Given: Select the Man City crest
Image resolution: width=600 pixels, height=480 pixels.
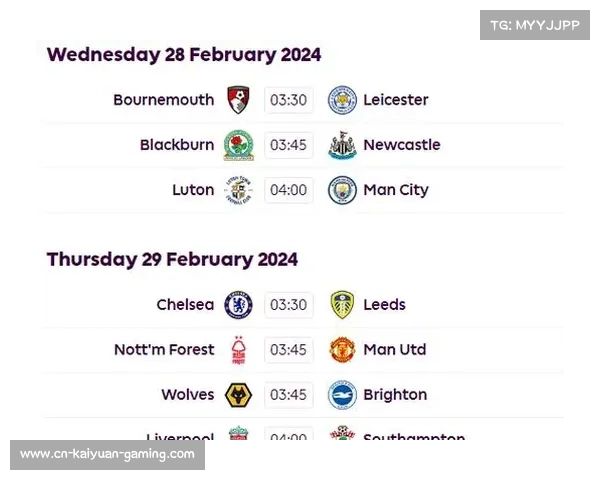Looking at the screenshot, I should coord(342,190).
